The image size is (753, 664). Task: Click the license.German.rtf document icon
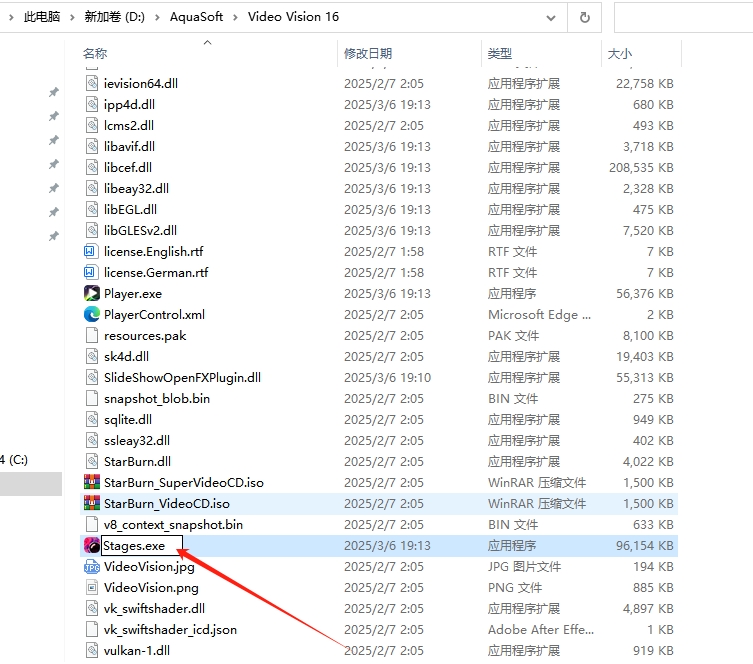(x=91, y=273)
